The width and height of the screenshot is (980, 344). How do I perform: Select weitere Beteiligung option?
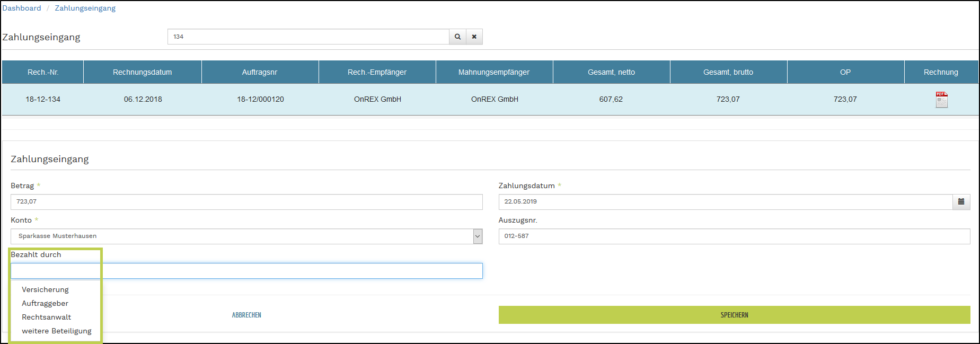(57, 331)
